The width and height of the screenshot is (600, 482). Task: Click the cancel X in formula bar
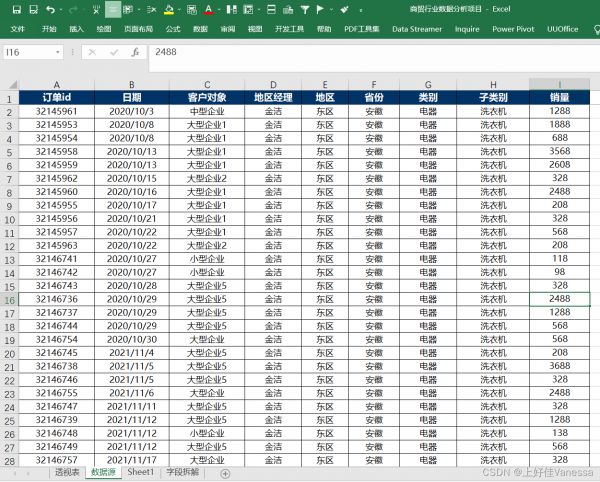[x=92, y=52]
